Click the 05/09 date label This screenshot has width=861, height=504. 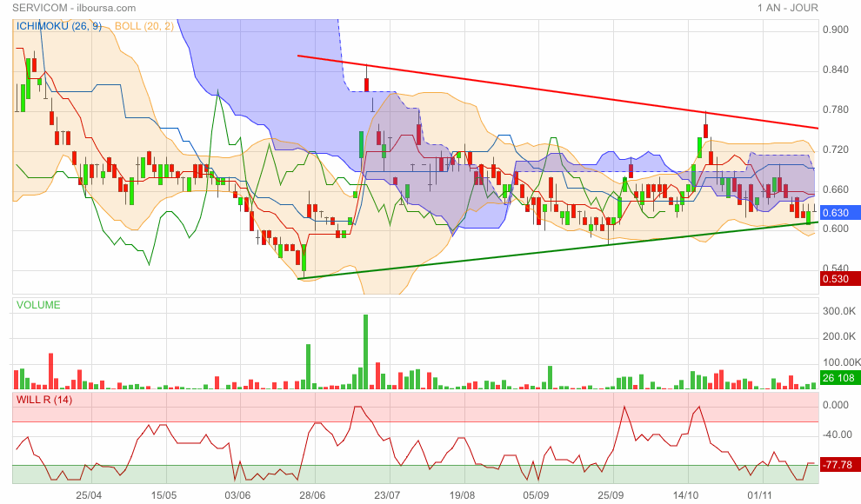[x=536, y=495]
